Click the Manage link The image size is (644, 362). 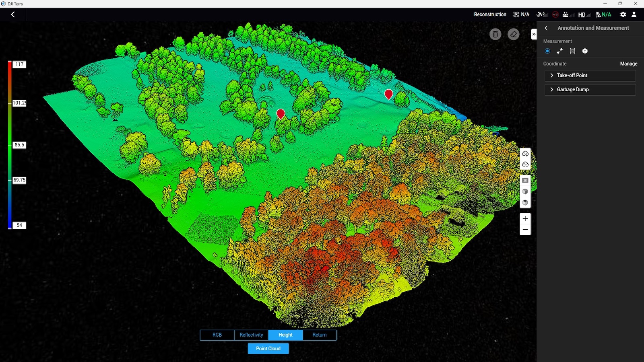pyautogui.click(x=628, y=64)
